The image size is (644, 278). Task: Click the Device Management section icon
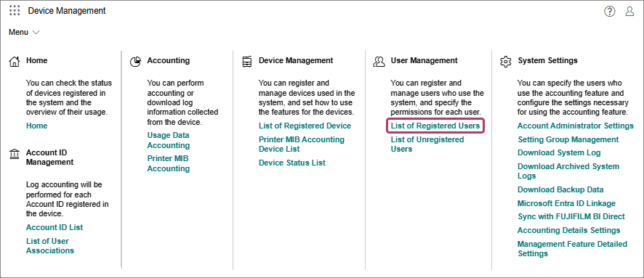click(247, 62)
